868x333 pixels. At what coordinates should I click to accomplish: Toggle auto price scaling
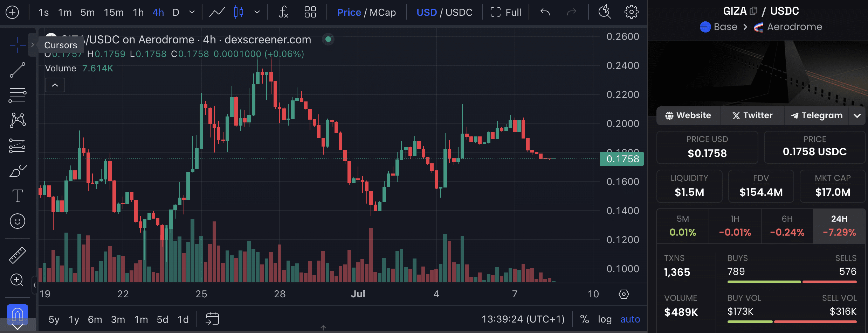[630, 319]
